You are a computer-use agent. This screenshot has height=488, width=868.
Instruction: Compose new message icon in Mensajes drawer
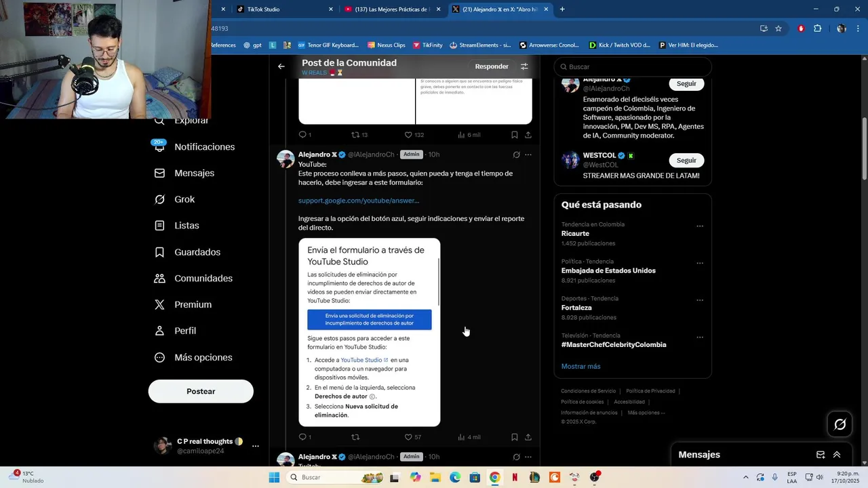tap(821, 455)
